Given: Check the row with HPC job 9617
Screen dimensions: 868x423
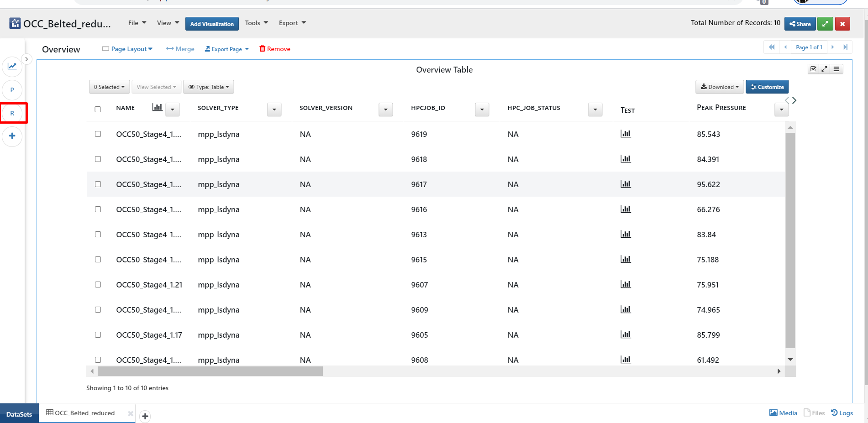Looking at the screenshot, I should 98,184.
